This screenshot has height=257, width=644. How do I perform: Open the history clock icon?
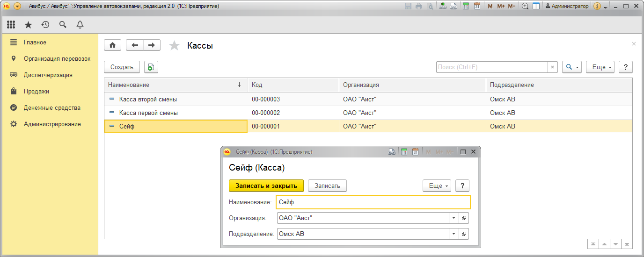pos(45,25)
